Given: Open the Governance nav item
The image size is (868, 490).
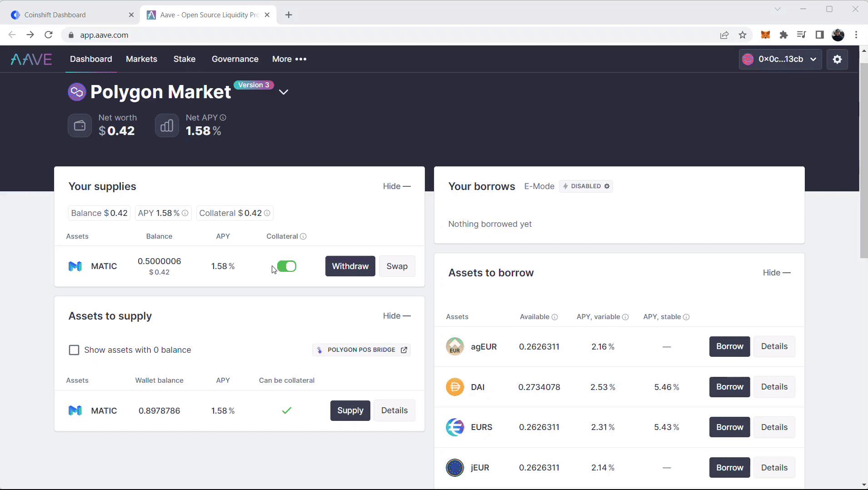Looking at the screenshot, I should 235,59.
